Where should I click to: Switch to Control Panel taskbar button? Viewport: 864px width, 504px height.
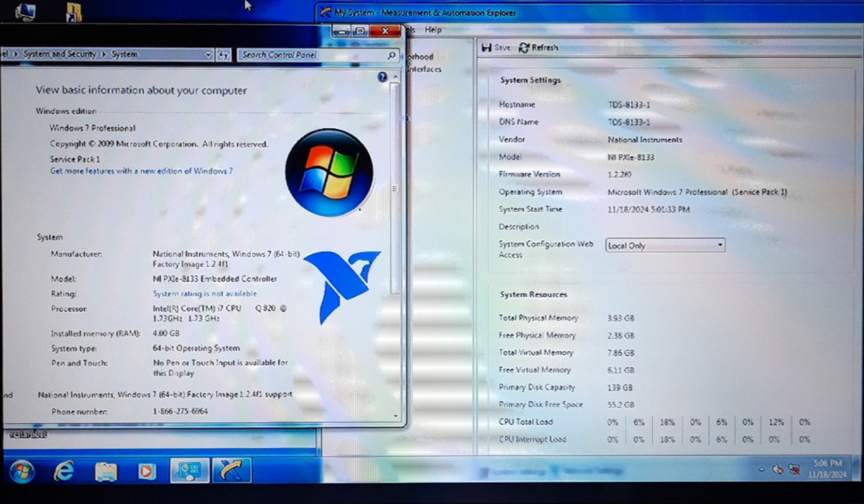tap(190, 472)
